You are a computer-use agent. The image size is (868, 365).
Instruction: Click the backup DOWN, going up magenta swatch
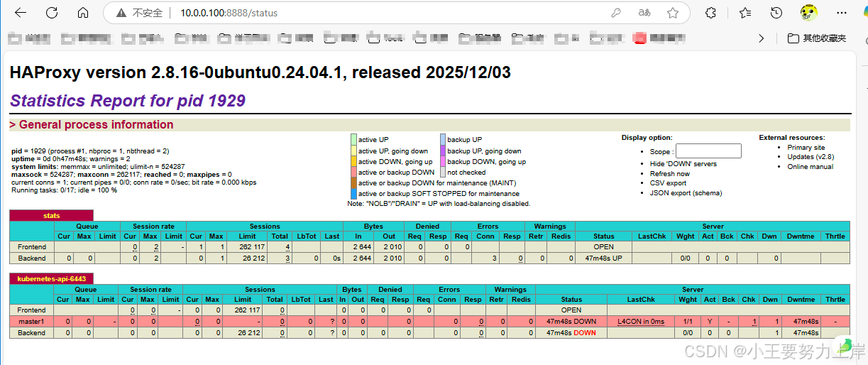click(442, 161)
